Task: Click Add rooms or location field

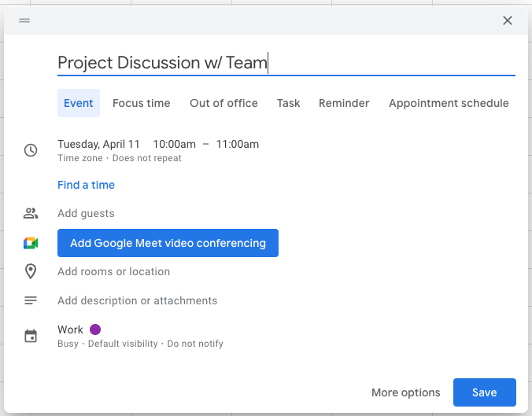Action: pyautogui.click(x=113, y=271)
